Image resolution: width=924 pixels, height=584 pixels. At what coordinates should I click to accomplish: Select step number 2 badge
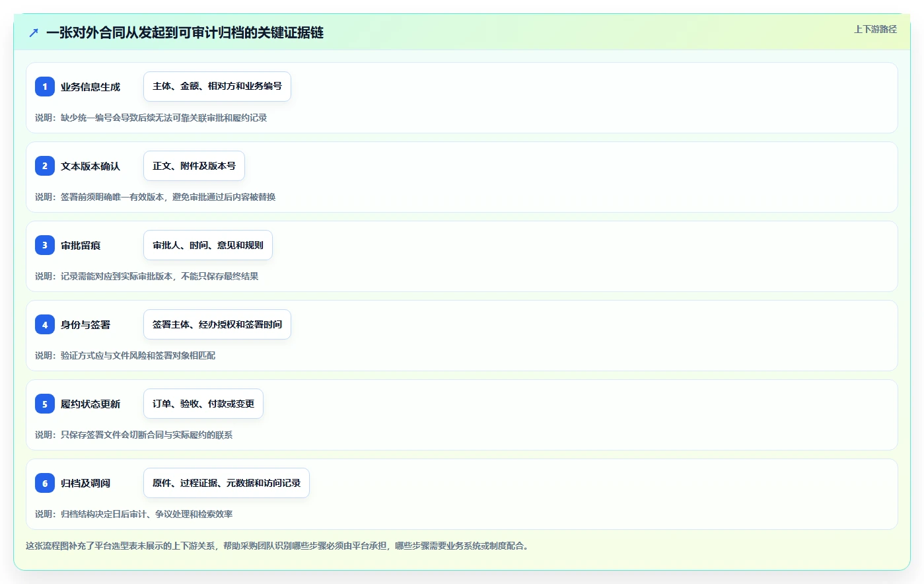coord(45,166)
